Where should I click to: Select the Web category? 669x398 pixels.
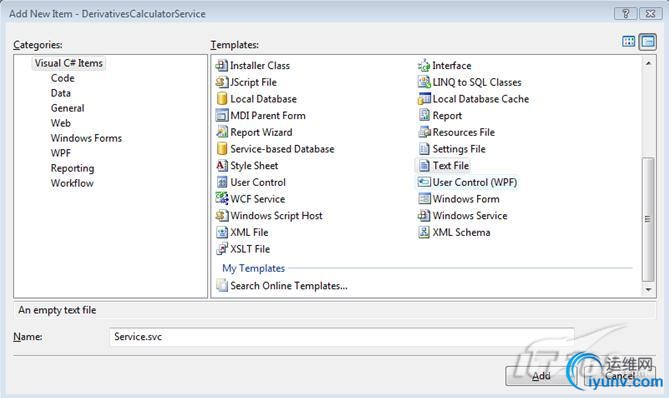point(61,123)
